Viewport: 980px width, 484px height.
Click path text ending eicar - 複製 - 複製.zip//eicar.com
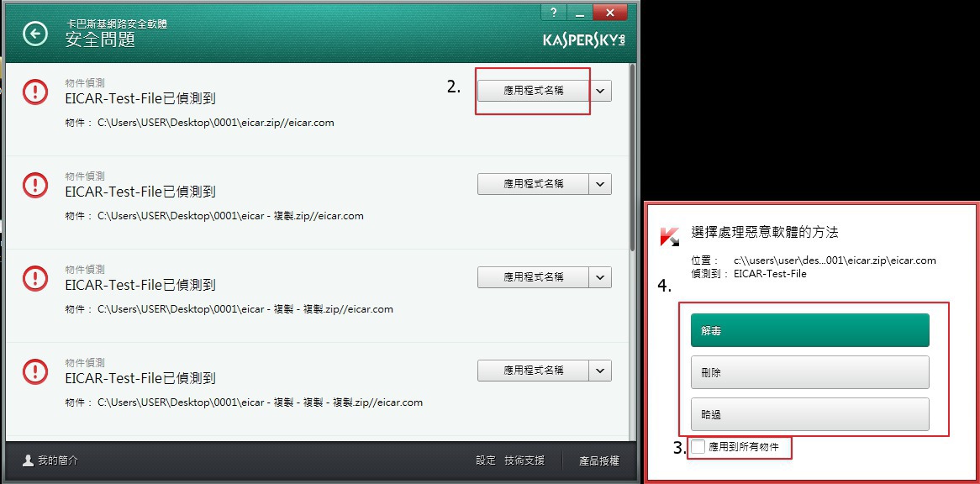click(x=245, y=309)
